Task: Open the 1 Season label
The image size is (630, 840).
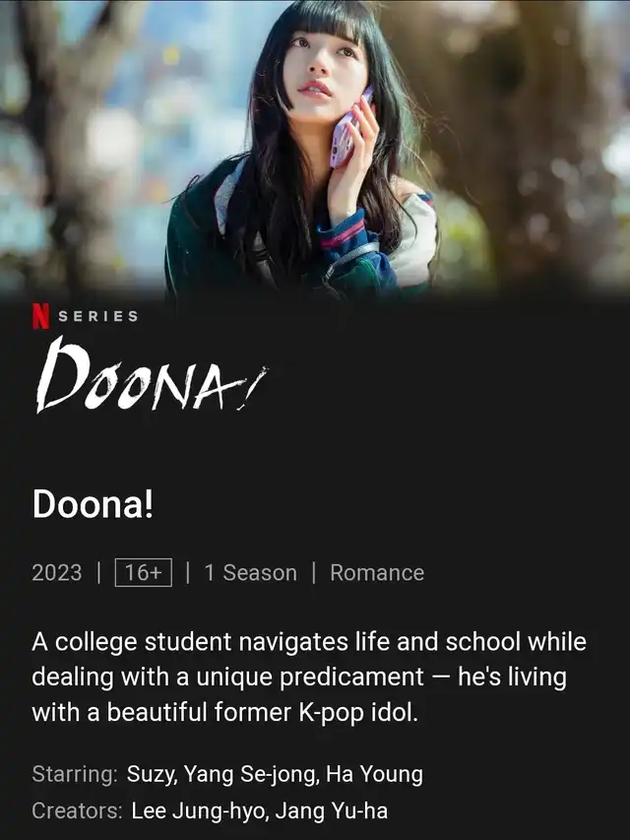Action: tap(251, 573)
